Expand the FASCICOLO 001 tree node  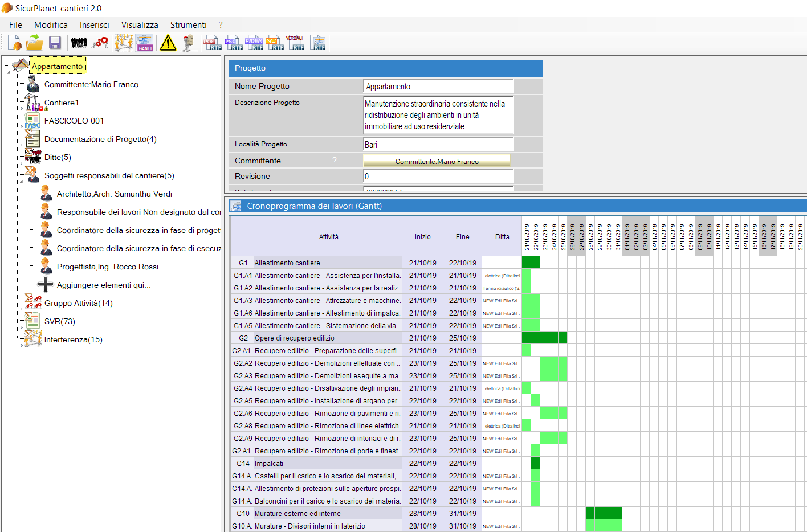22,126
